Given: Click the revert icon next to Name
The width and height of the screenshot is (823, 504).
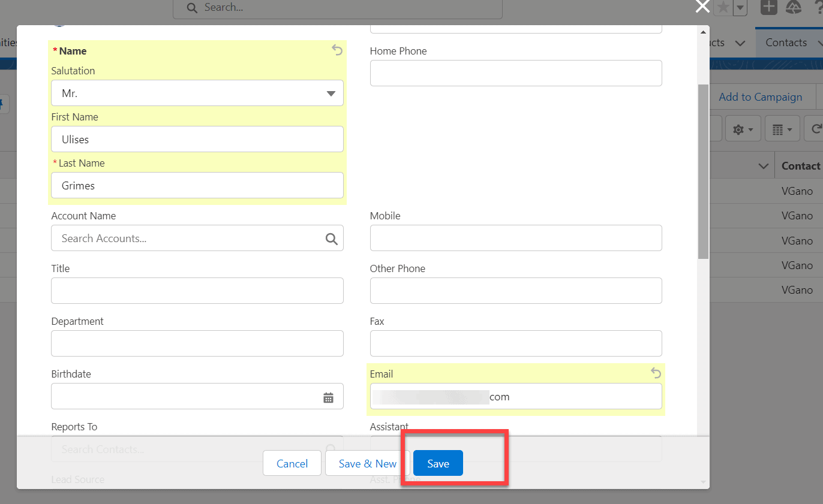Looking at the screenshot, I should (337, 50).
